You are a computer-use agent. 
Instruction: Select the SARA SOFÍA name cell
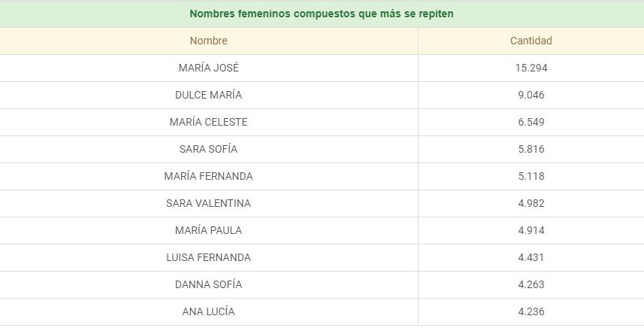point(208,149)
